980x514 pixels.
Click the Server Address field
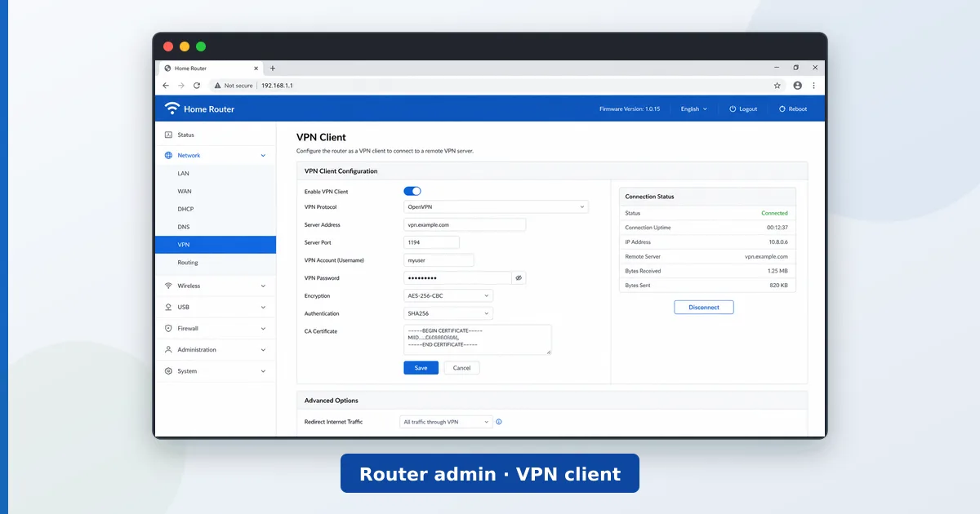465,224
